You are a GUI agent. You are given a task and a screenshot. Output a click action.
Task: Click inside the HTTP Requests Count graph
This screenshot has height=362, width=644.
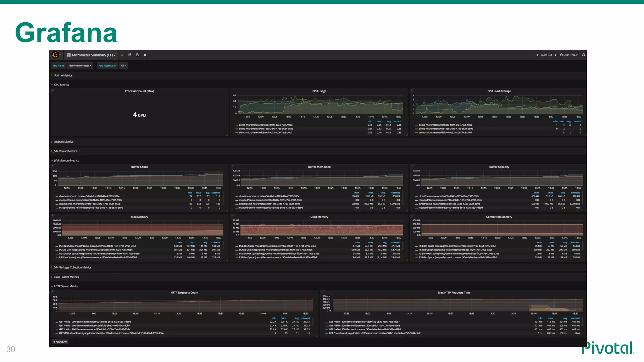tap(186, 304)
